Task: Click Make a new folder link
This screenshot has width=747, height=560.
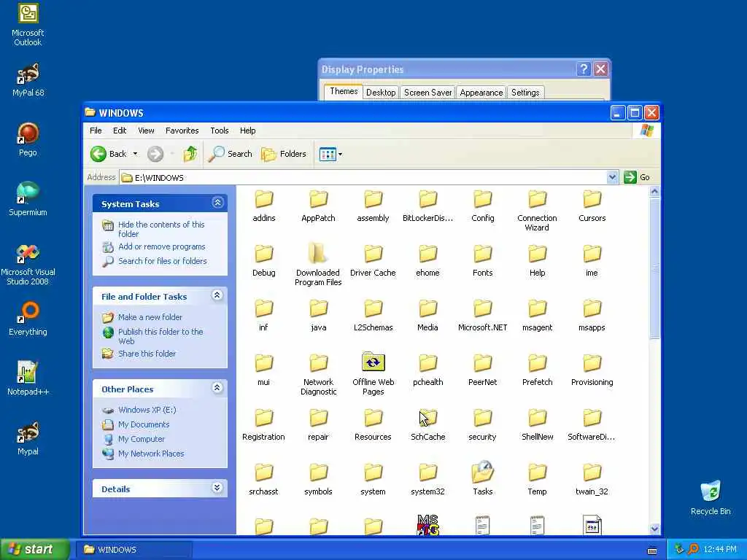Action: click(150, 317)
